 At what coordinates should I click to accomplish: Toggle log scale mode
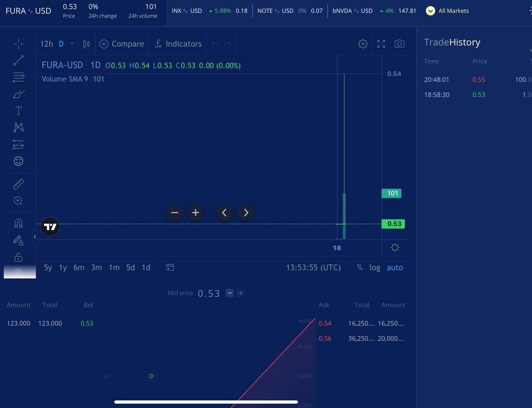coord(375,268)
